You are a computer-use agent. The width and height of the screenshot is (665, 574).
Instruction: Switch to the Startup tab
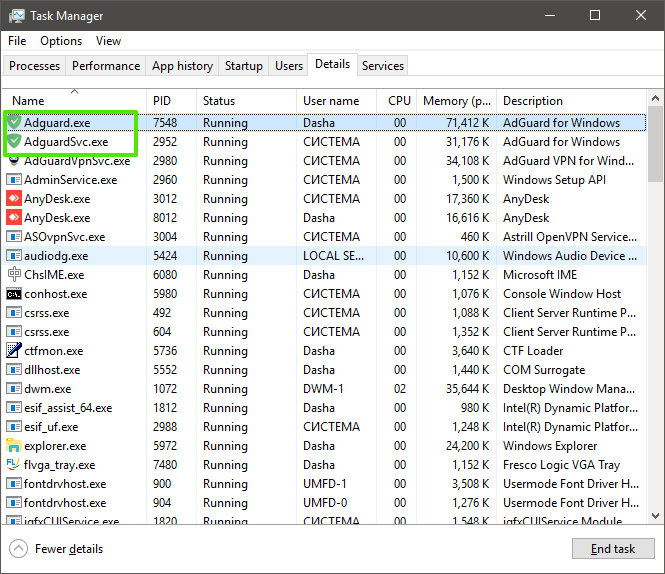point(243,66)
